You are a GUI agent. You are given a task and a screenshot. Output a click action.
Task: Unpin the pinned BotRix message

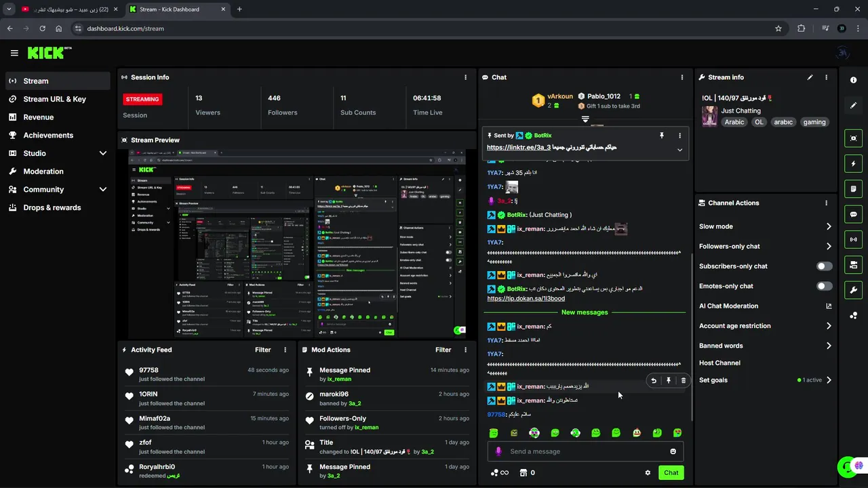coord(662,136)
